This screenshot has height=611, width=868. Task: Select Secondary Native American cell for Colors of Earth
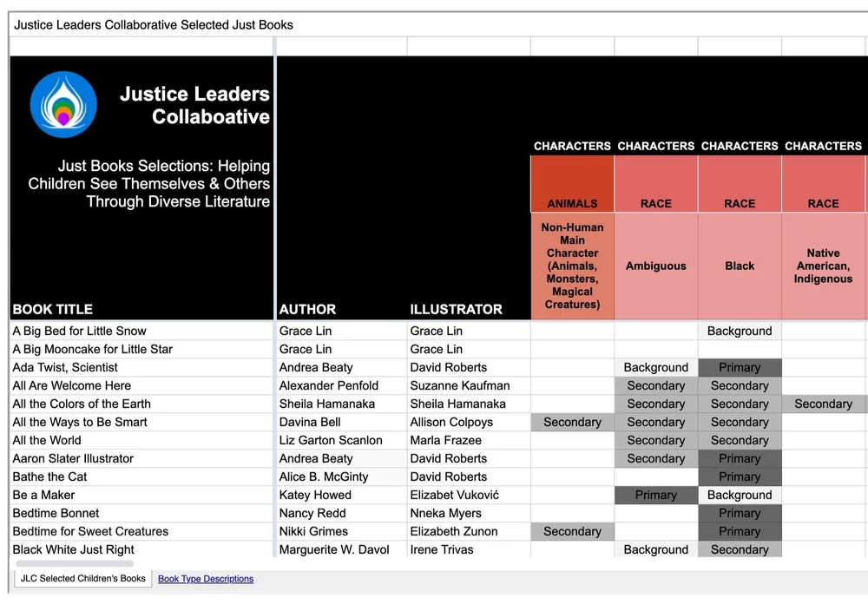coord(823,404)
